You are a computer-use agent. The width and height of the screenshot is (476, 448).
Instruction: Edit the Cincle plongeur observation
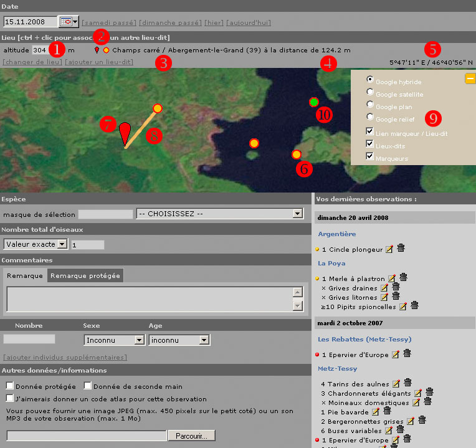389,249
